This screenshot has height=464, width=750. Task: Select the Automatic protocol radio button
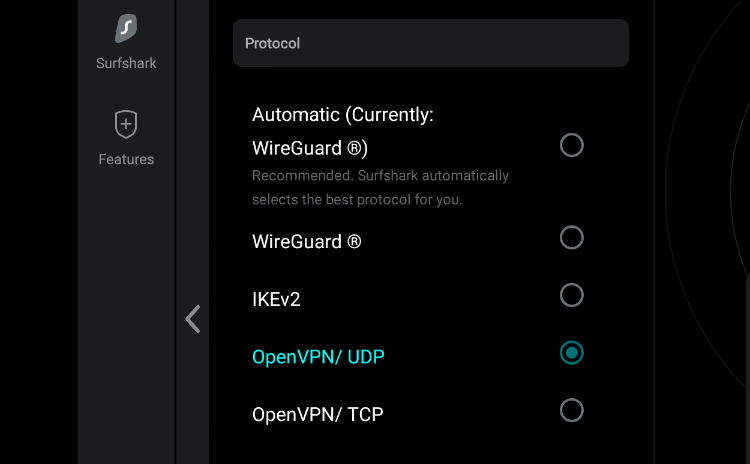coord(571,146)
